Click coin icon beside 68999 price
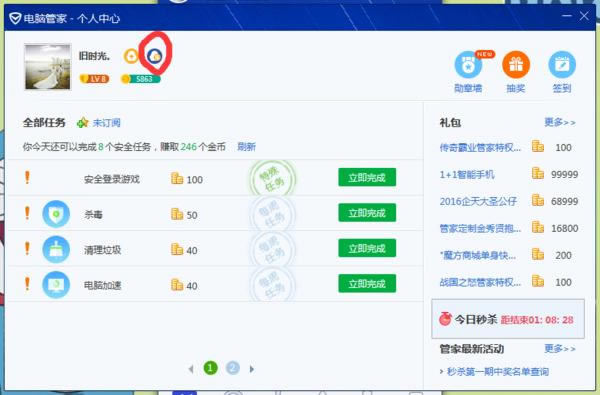The width and height of the screenshot is (600, 395). pyautogui.click(x=538, y=200)
